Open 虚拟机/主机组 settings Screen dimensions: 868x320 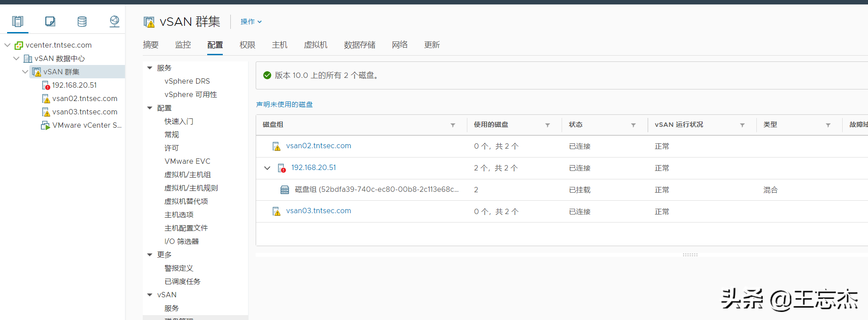188,174
